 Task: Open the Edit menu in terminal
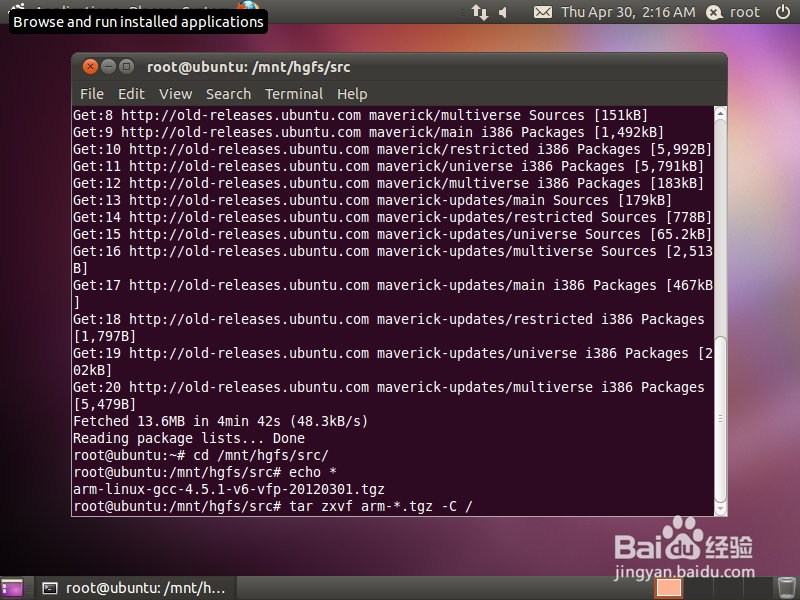click(x=131, y=94)
